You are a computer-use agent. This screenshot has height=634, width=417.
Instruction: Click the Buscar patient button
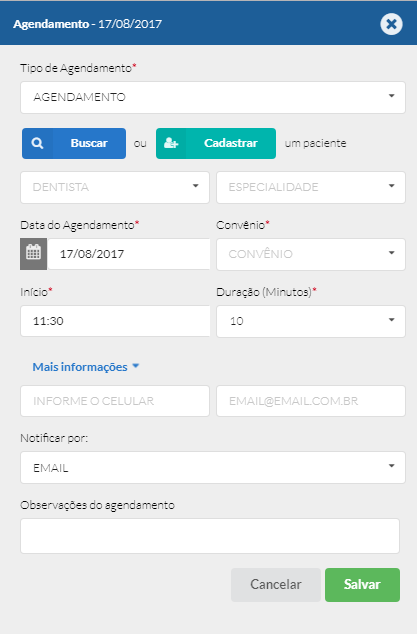[x=74, y=144]
